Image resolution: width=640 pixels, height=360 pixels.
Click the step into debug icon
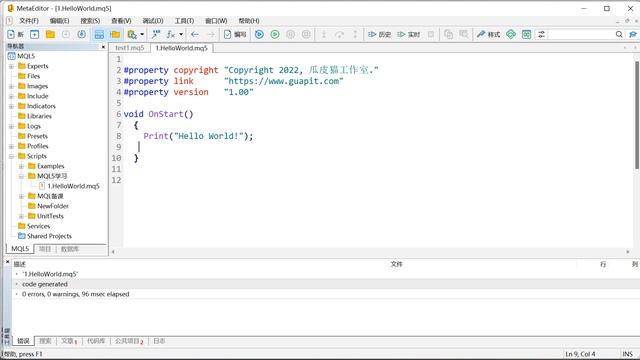[324, 35]
